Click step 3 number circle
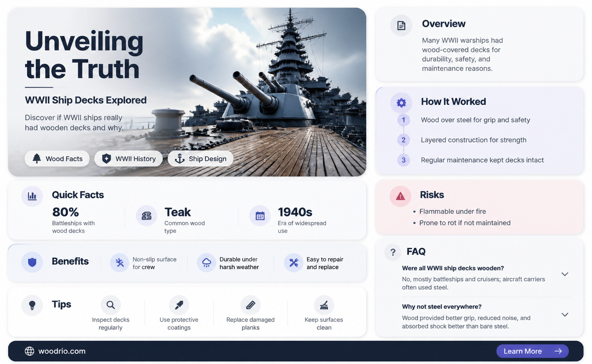Viewport: 592px width, 364px height. [404, 160]
